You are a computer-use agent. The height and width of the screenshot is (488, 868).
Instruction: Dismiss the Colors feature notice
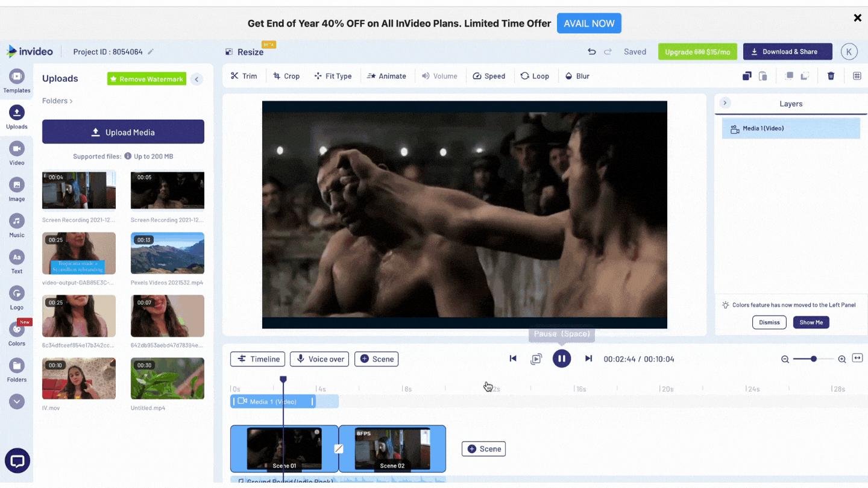769,322
